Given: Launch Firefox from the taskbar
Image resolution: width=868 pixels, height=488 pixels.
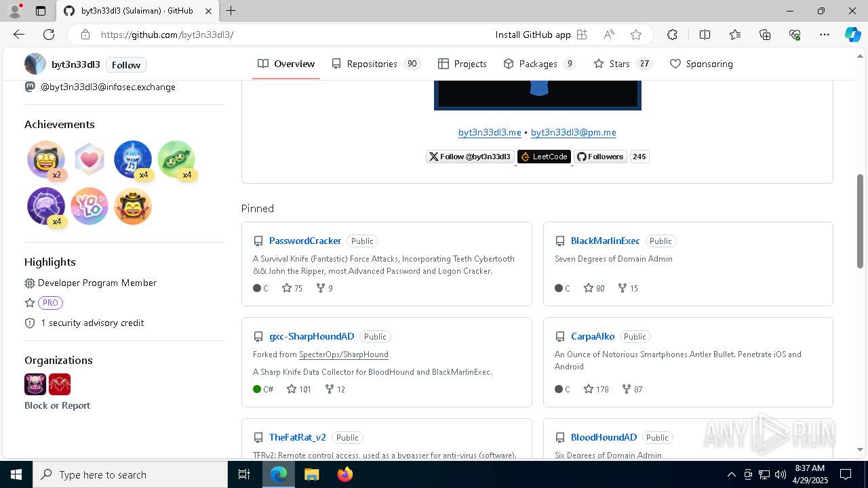Looking at the screenshot, I should pos(345,474).
